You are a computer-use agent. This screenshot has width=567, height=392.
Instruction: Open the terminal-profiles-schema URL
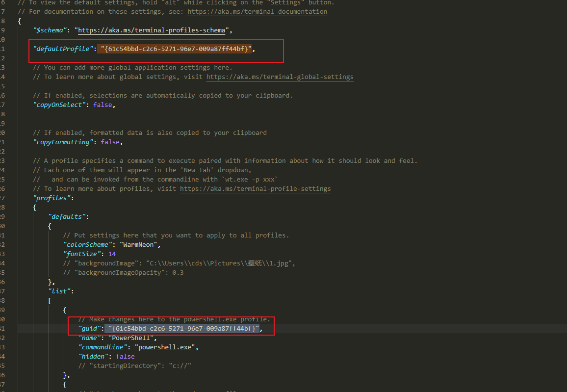(152, 30)
